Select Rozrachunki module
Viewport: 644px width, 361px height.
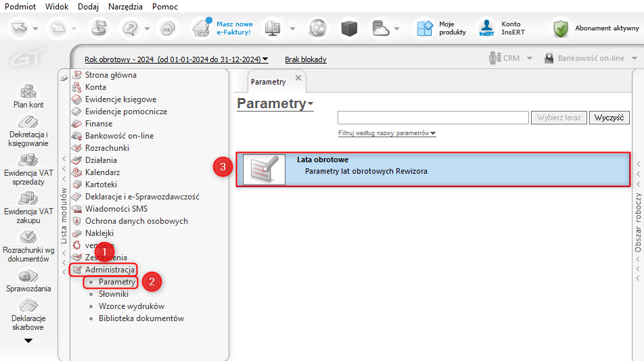coord(107,147)
